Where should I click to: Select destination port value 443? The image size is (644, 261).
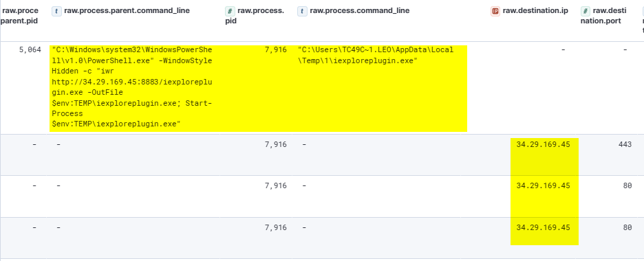click(x=625, y=144)
